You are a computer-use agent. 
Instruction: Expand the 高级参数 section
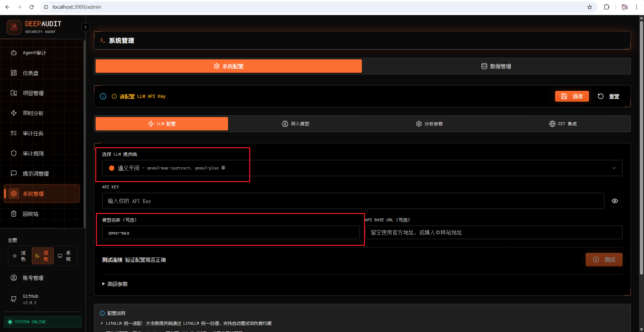pyautogui.click(x=115, y=284)
